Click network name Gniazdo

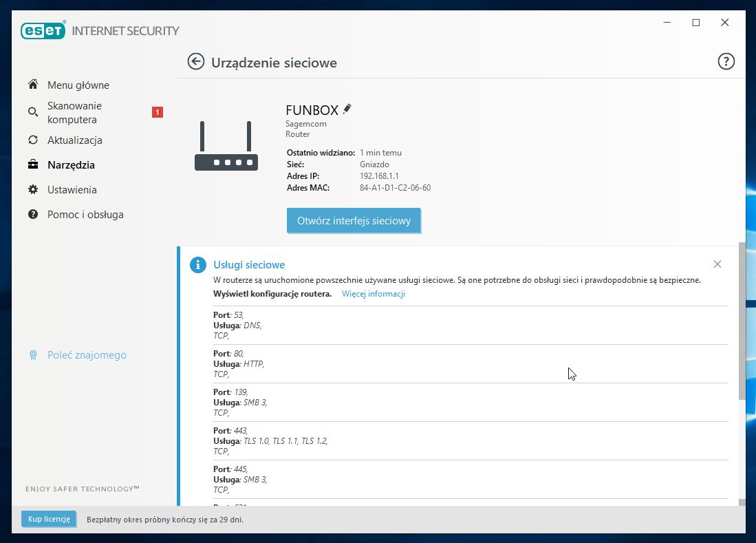pyautogui.click(x=374, y=164)
